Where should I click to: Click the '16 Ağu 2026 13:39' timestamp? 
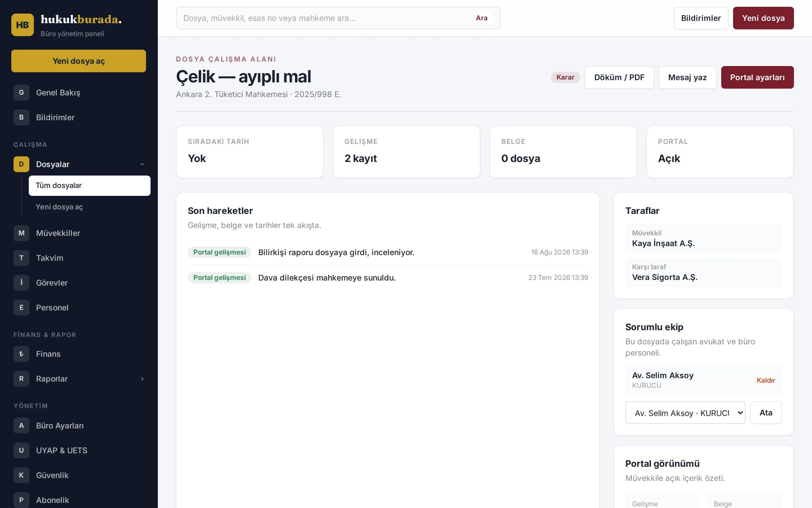559,252
